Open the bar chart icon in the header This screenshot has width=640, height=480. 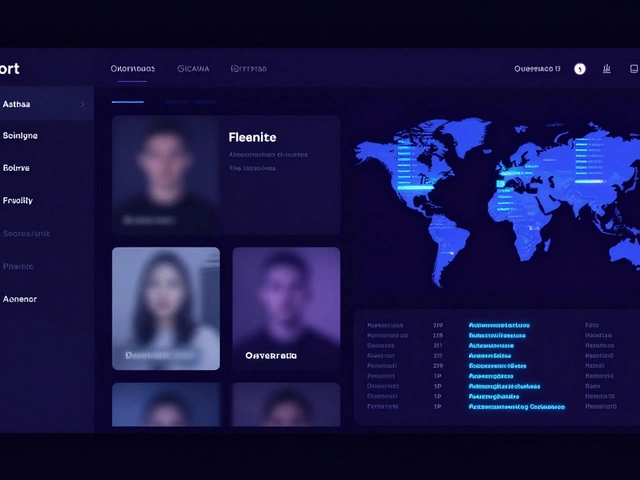pyautogui.click(x=607, y=69)
